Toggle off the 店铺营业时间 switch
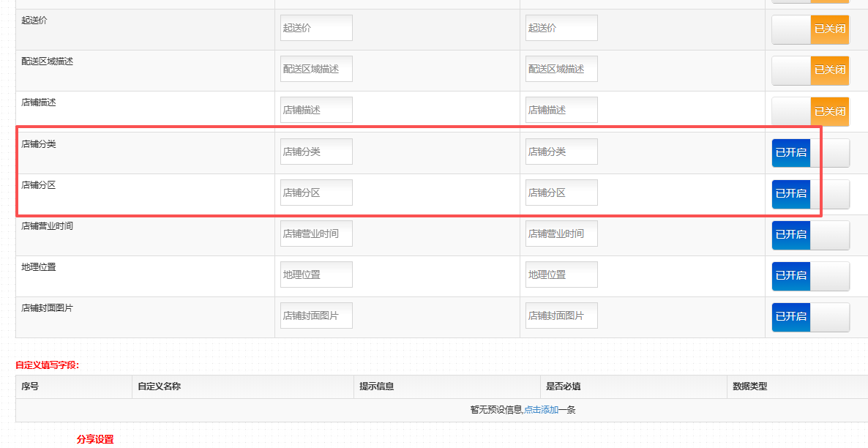Image resolution: width=868 pixels, height=448 pixels. [810, 235]
